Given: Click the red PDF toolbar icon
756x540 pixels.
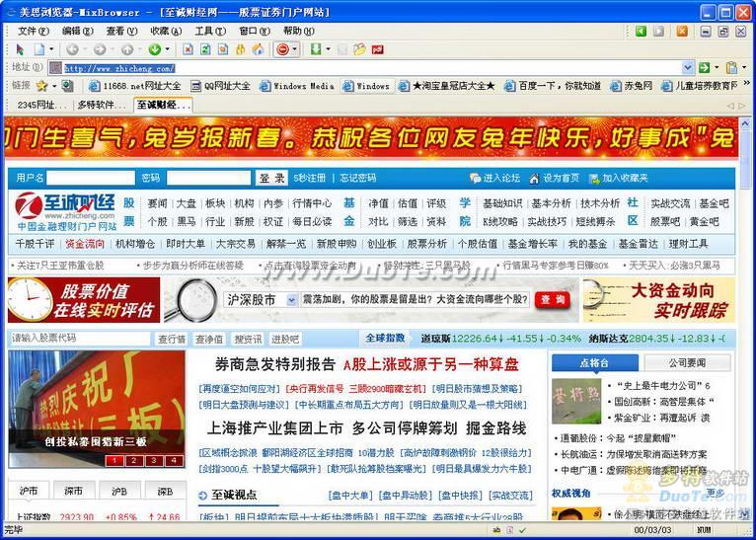Looking at the screenshot, I should click(377, 49).
